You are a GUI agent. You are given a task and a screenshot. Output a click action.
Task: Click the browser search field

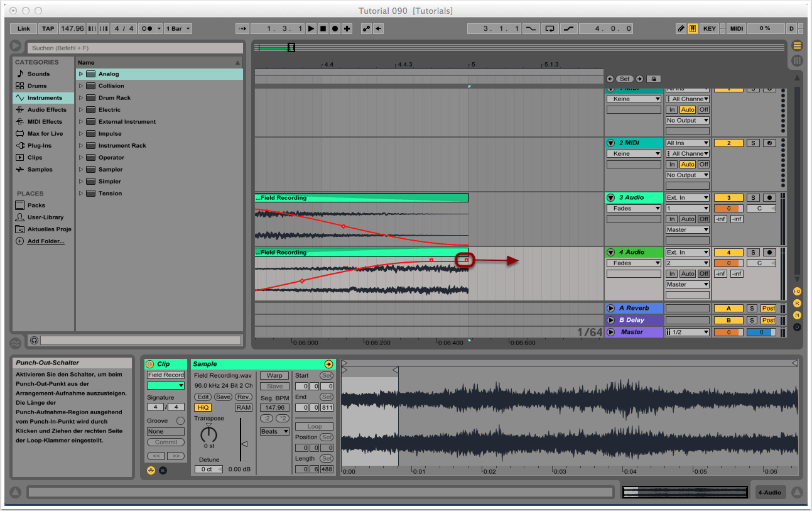[136, 48]
